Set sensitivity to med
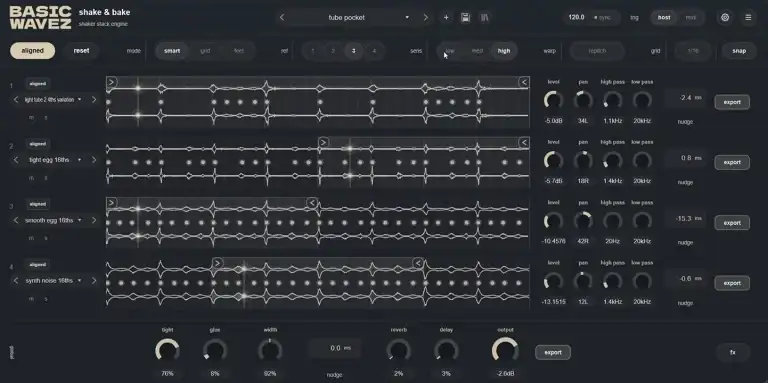The image size is (768, 383). 477,50
